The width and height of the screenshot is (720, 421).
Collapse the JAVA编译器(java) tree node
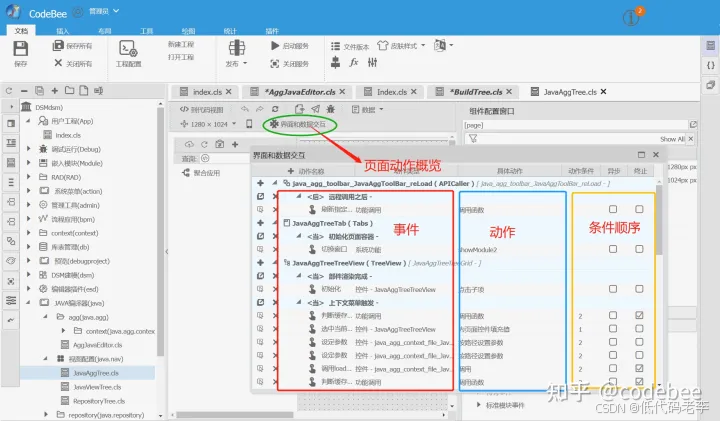(x=28, y=303)
